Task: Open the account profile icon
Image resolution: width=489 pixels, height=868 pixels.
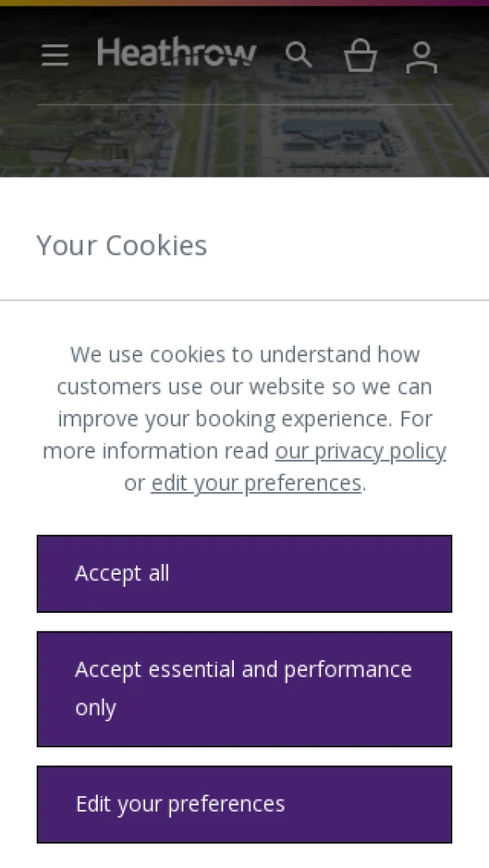Action: tap(421, 56)
